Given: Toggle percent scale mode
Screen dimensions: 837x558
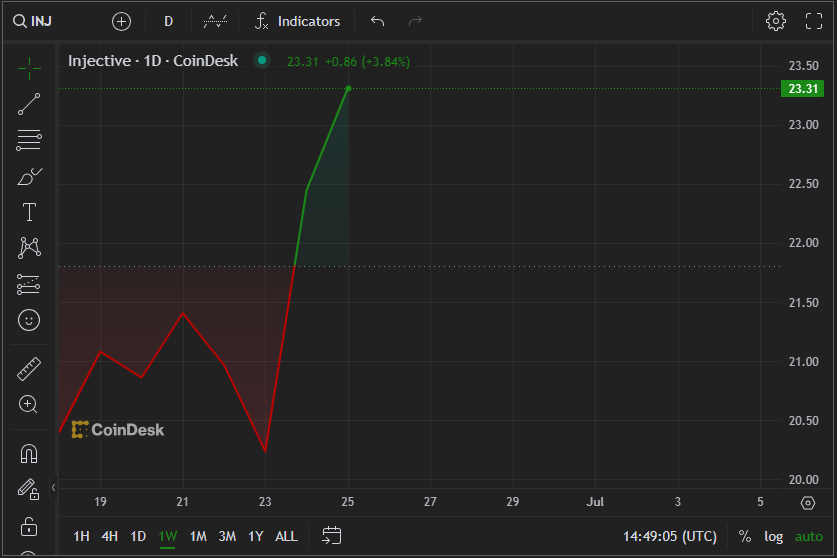Looking at the screenshot, I should tap(745, 536).
